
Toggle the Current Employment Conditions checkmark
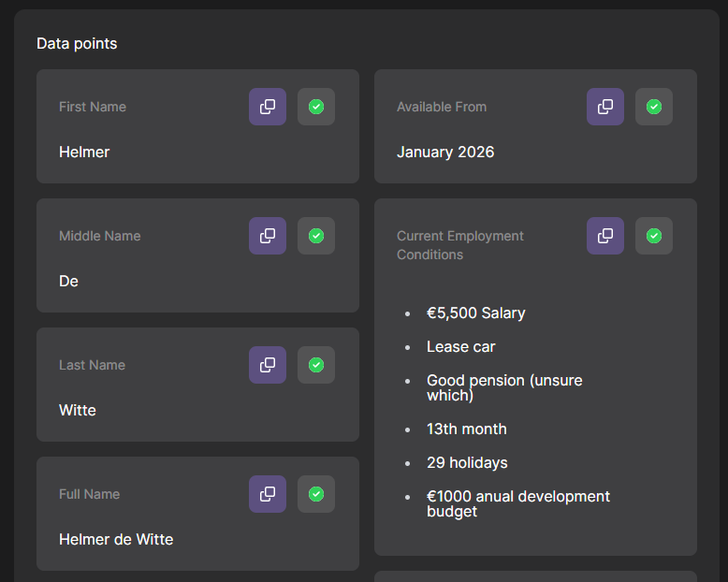pyautogui.click(x=654, y=236)
